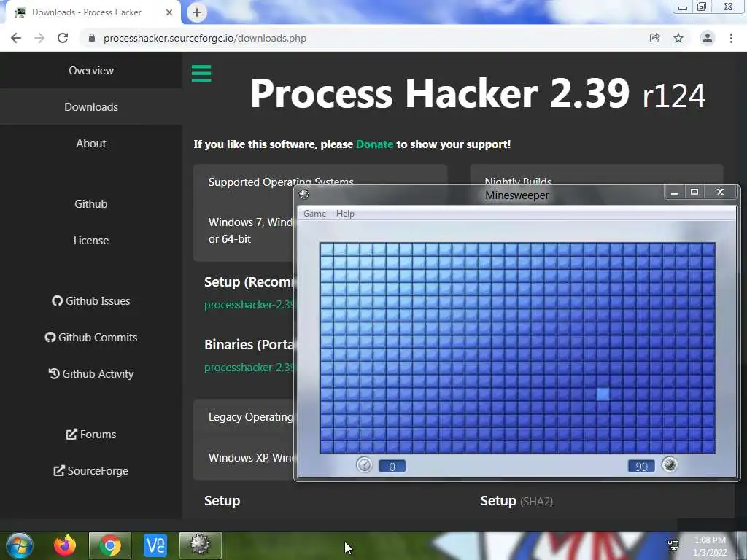Click the green hamburger menu icon
Screen dimensions: 747x560
201,74
